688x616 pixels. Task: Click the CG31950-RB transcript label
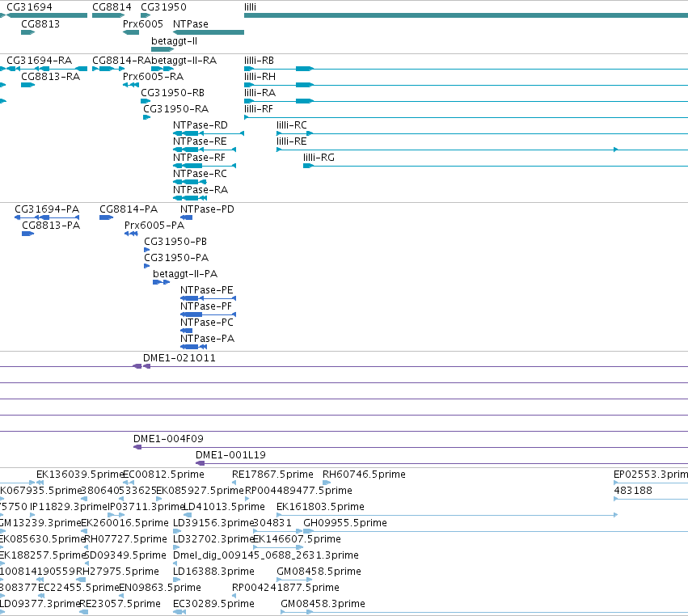[x=172, y=93]
